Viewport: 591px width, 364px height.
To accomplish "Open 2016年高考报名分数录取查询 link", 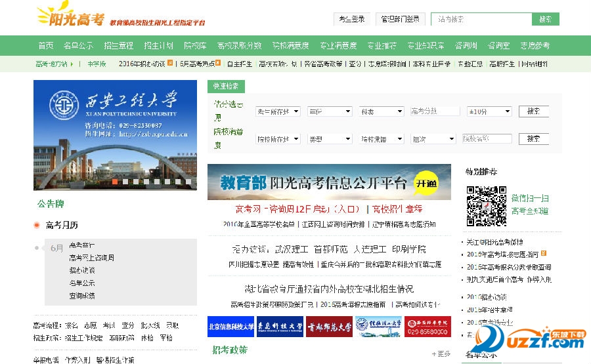I will tap(509, 267).
